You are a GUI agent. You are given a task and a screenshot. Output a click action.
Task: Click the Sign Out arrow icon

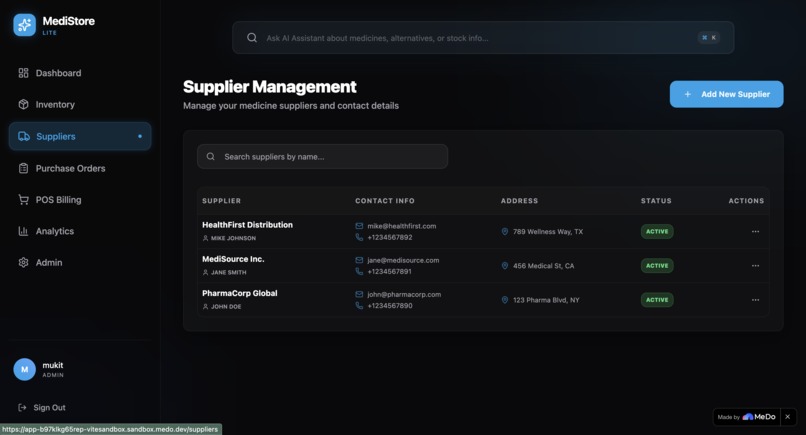tap(22, 407)
